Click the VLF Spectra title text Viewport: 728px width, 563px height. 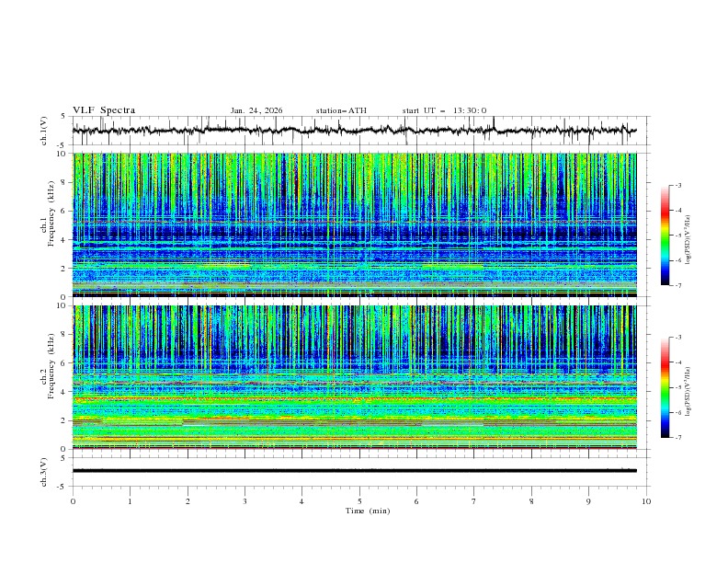[104, 110]
